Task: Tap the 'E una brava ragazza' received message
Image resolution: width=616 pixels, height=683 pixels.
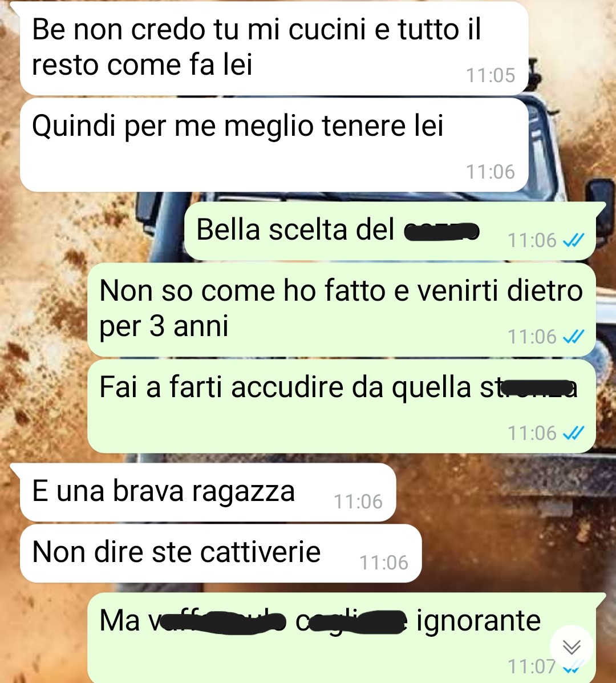Action: (208, 492)
